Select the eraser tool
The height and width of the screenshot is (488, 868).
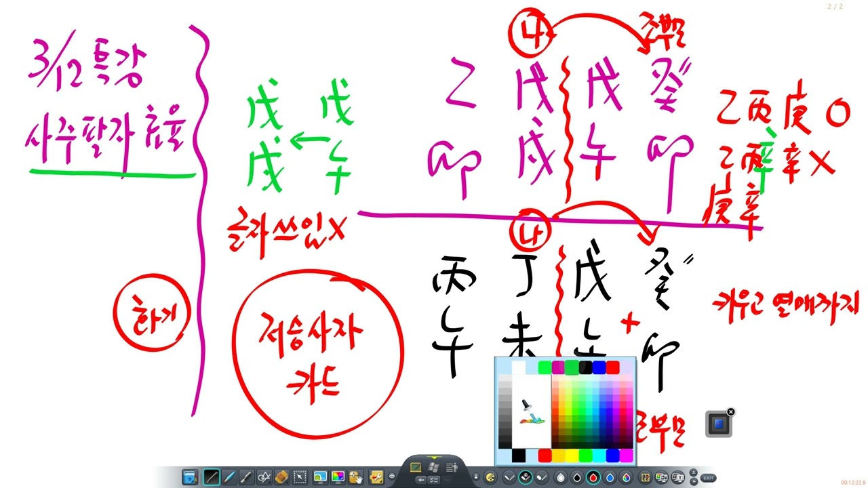tap(282, 476)
